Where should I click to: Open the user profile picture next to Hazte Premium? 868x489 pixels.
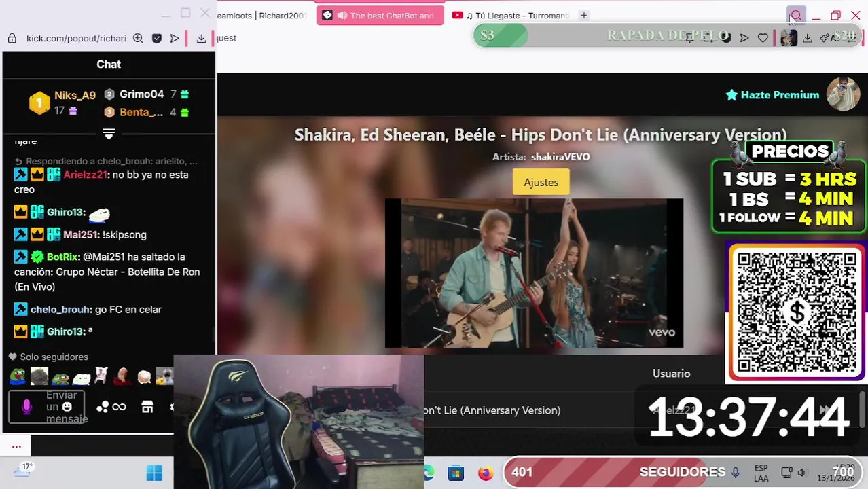(x=844, y=94)
